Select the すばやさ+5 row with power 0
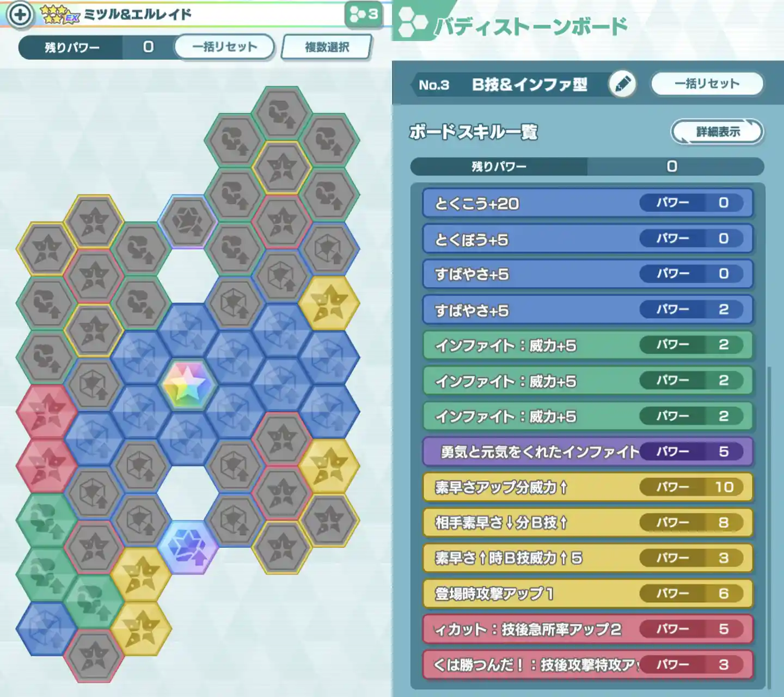 (x=588, y=274)
